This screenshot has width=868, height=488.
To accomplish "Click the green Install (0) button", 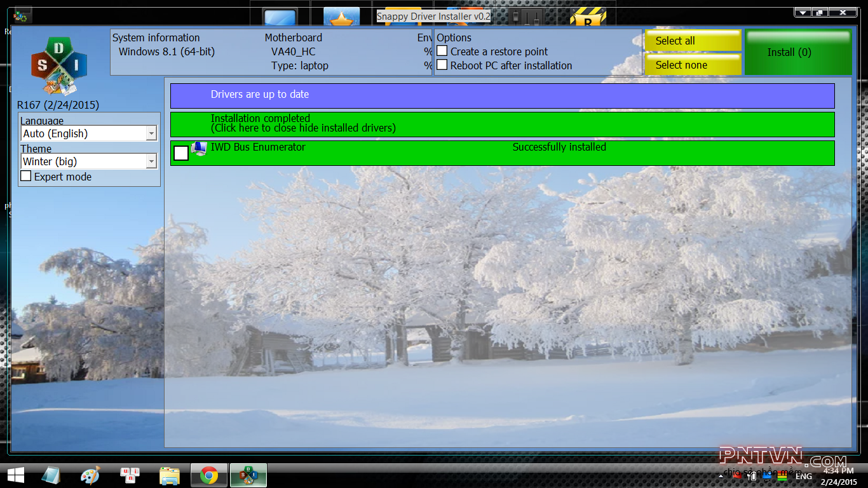I will [x=798, y=52].
